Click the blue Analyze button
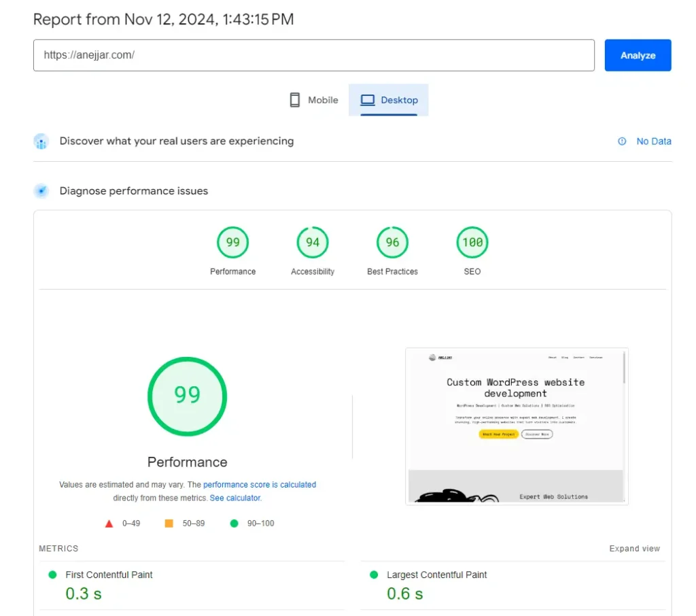The image size is (696, 616). pos(638,55)
